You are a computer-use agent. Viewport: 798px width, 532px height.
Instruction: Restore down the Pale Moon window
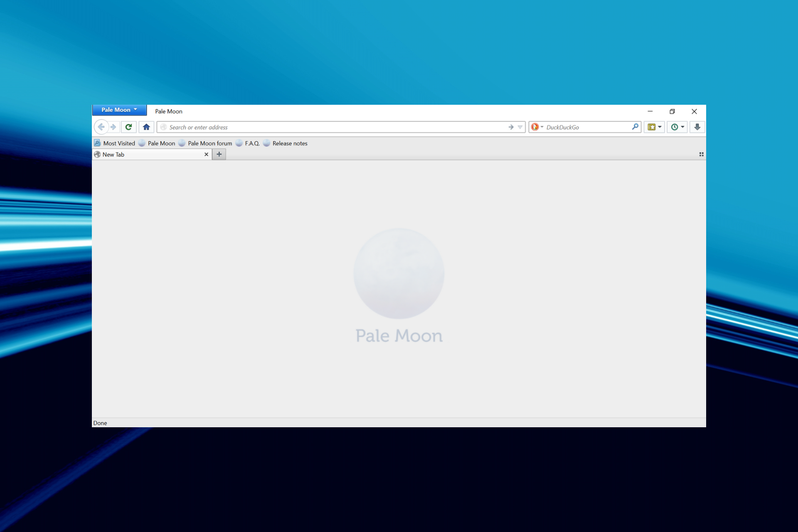click(672, 111)
